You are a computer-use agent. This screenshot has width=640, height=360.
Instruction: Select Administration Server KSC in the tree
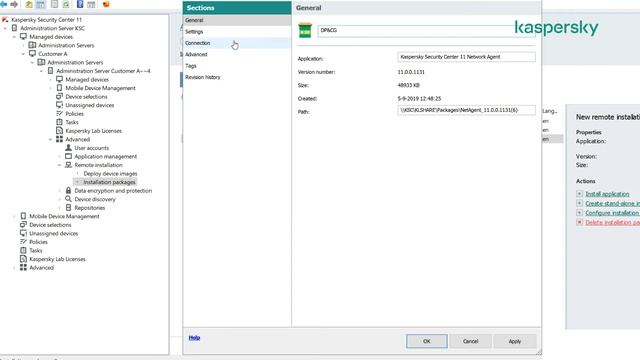53,28
